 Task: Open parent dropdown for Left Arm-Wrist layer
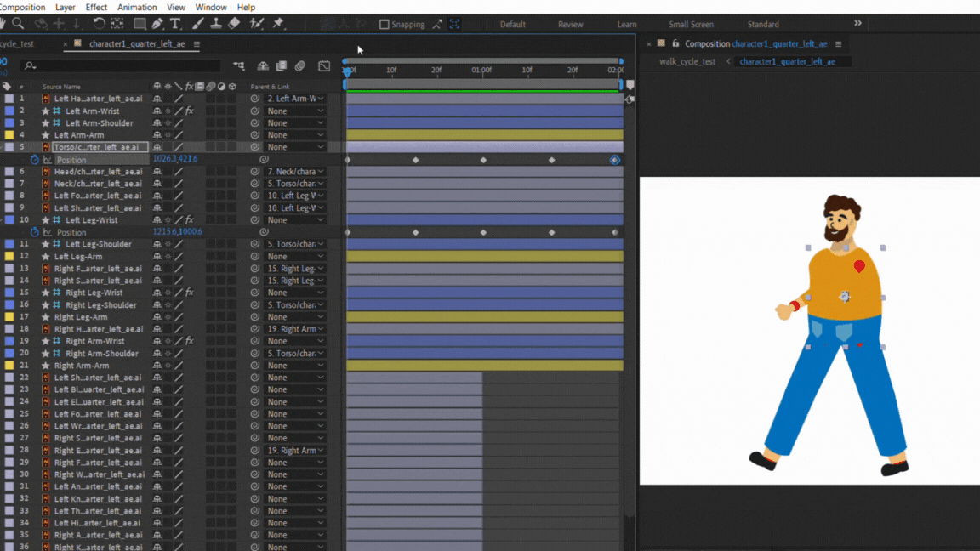tap(294, 111)
